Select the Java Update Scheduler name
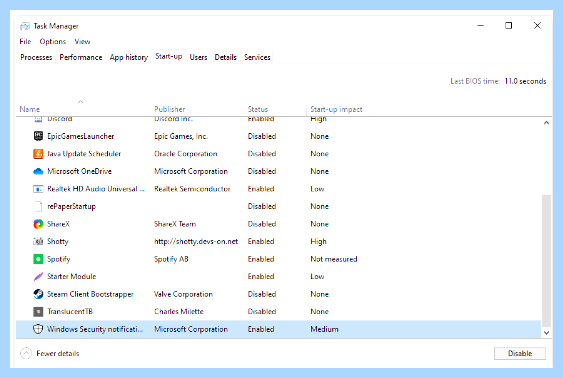Image resolution: width=563 pixels, height=378 pixels. point(84,154)
